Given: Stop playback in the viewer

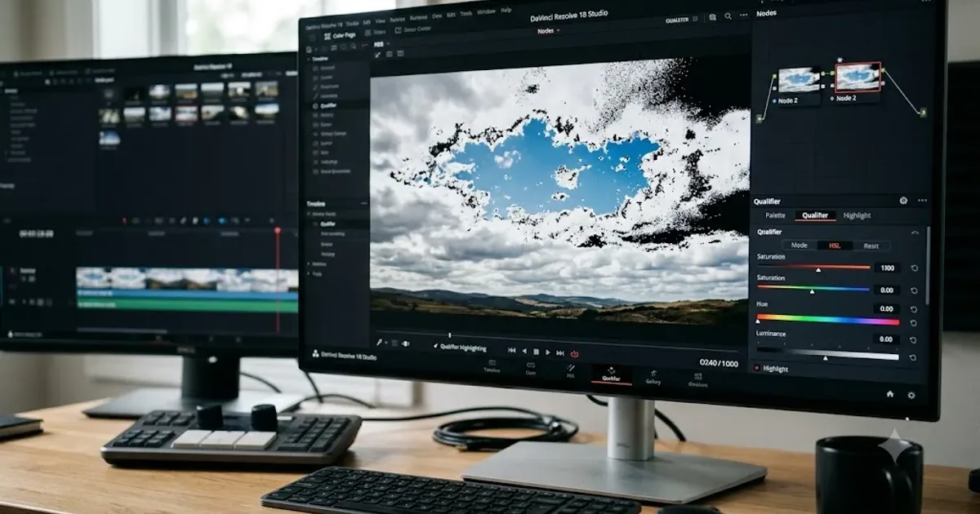Looking at the screenshot, I should point(536,351).
